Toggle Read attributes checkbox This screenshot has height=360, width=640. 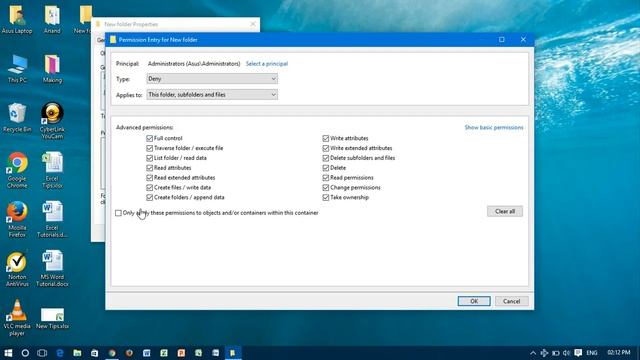149,168
